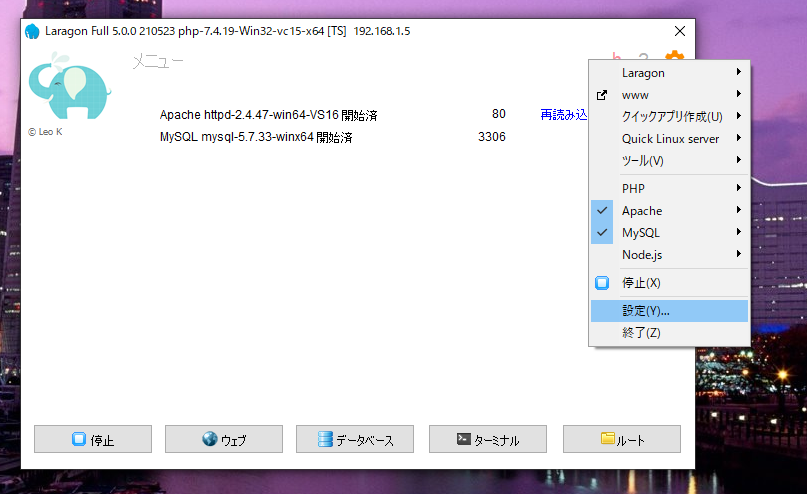Viewport: 807px width, 494px height.
Task: Click the IP address 192.168.1.5 in title
Action: click(x=382, y=31)
